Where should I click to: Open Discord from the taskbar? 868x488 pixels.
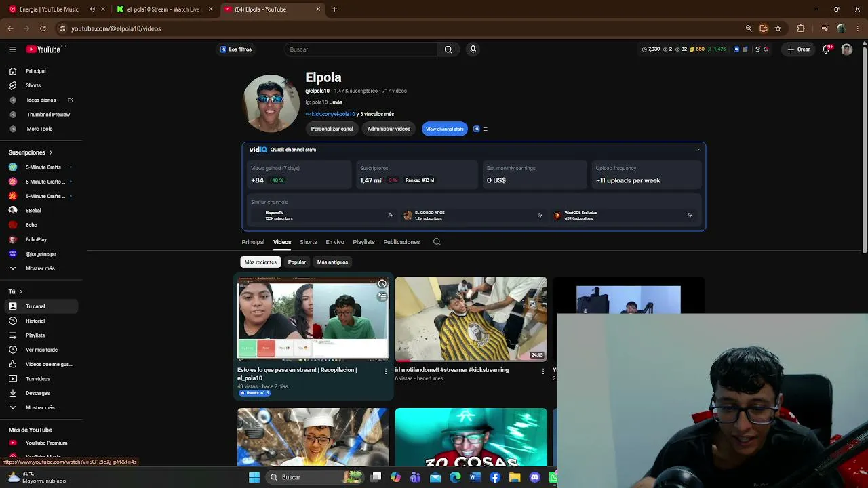[534, 477]
